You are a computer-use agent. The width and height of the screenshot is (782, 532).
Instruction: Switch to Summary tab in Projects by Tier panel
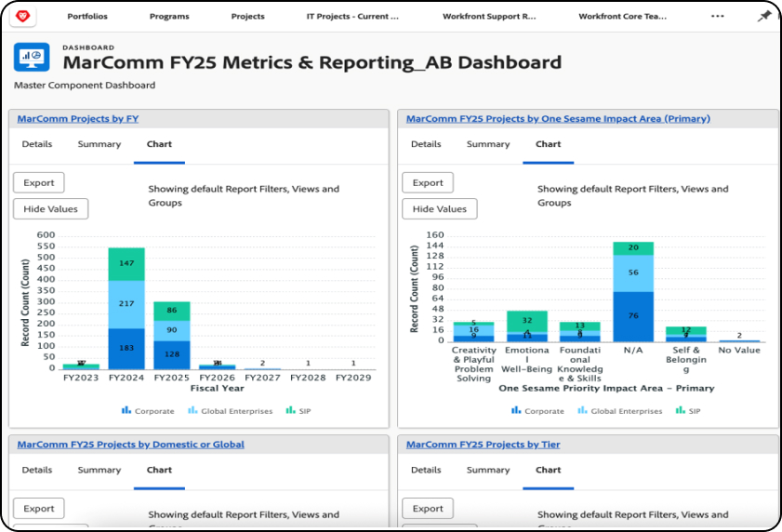488,470
